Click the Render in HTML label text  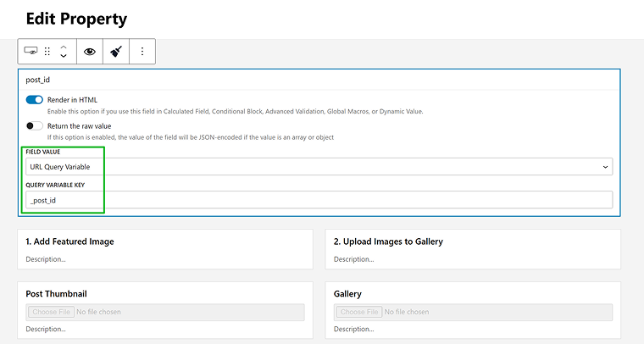click(72, 100)
